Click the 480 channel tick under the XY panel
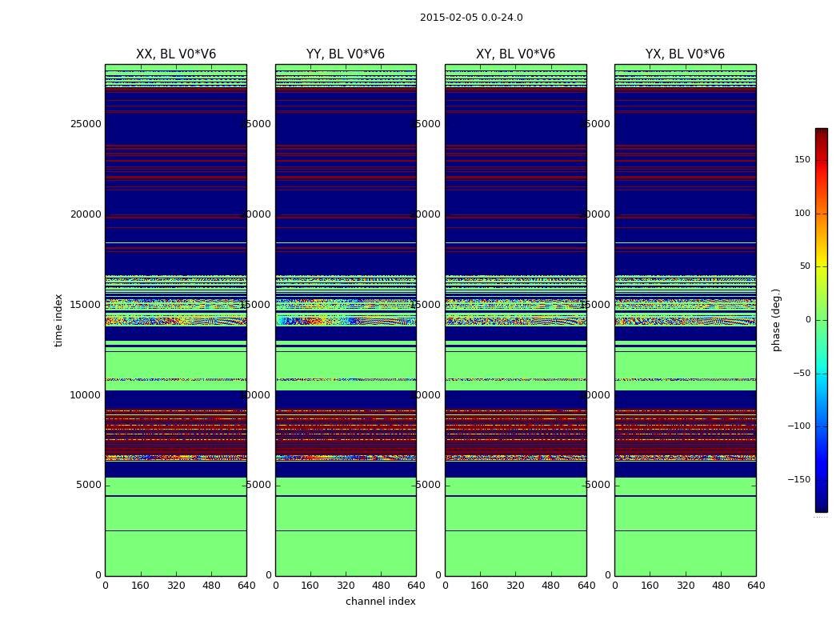840x640 pixels. point(550,586)
